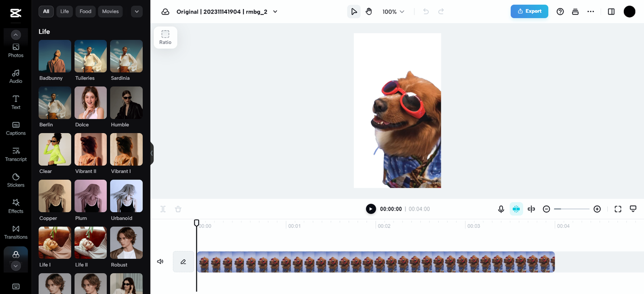Click the redo arrow
Screen dimensions: 644x294
point(441,12)
